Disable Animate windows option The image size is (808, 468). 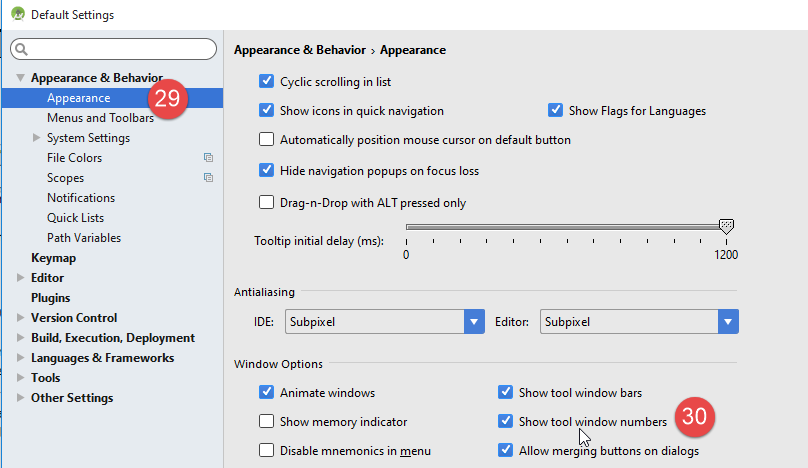tap(267, 393)
